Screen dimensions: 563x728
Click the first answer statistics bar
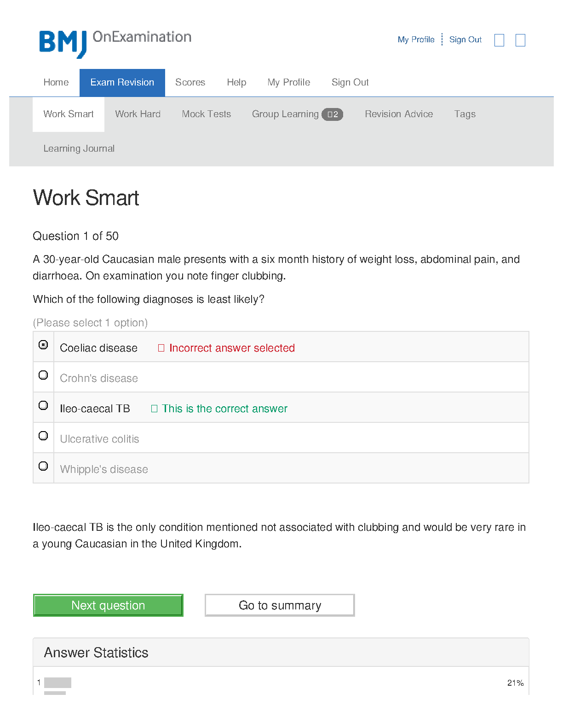pyautogui.click(x=57, y=682)
